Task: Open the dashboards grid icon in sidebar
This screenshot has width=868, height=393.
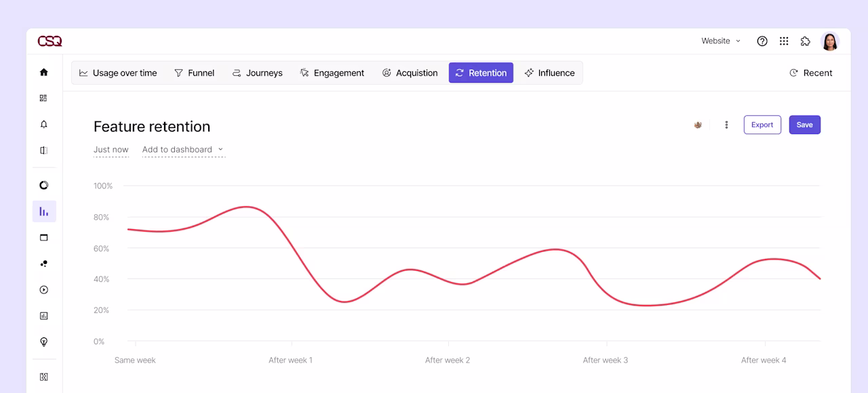Action: (x=44, y=98)
